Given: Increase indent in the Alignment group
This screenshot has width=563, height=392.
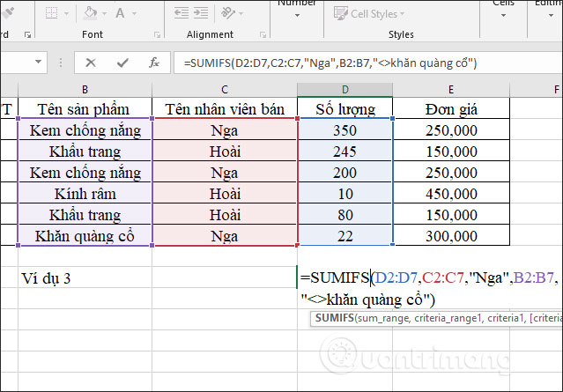Looking at the screenshot, I should [x=201, y=13].
